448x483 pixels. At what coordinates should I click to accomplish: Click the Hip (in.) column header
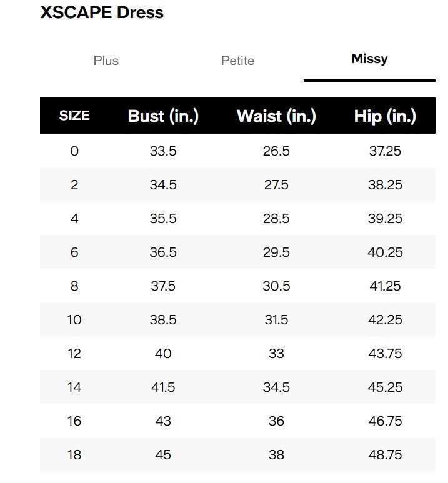pos(385,116)
